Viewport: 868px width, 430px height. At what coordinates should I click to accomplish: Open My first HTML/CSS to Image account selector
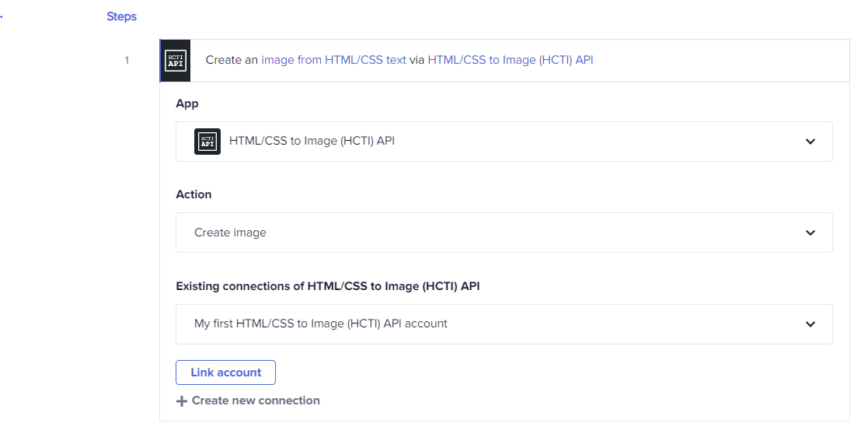click(x=504, y=324)
